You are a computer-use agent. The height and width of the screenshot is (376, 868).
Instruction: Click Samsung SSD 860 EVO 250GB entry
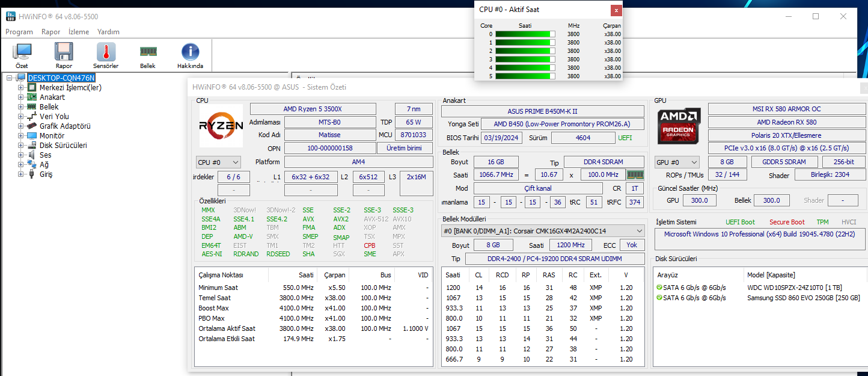click(x=803, y=298)
